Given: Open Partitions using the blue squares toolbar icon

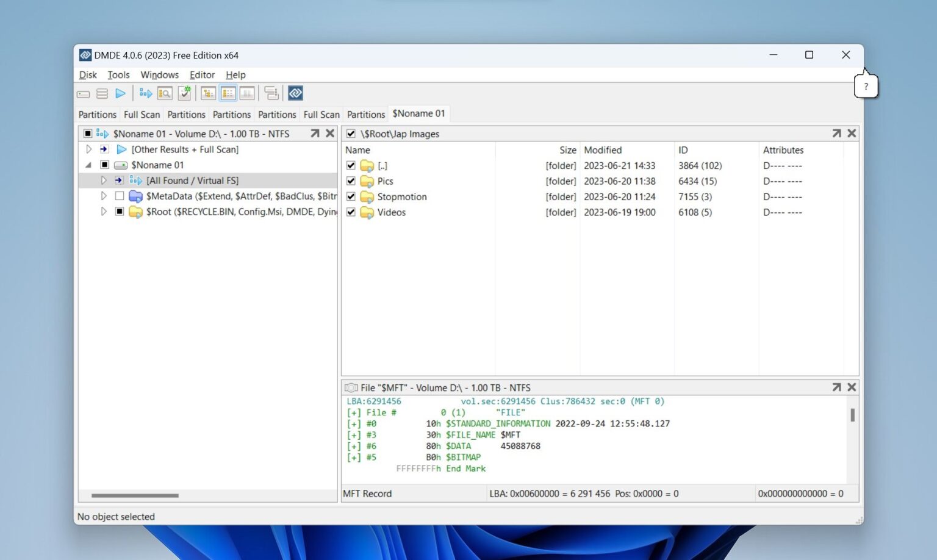Looking at the screenshot, I should point(145,93).
